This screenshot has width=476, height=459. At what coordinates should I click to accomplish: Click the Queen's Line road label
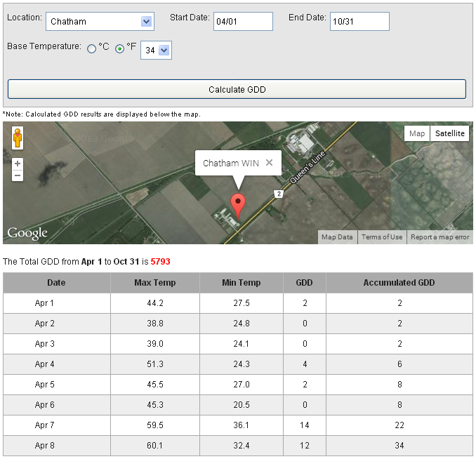click(308, 167)
